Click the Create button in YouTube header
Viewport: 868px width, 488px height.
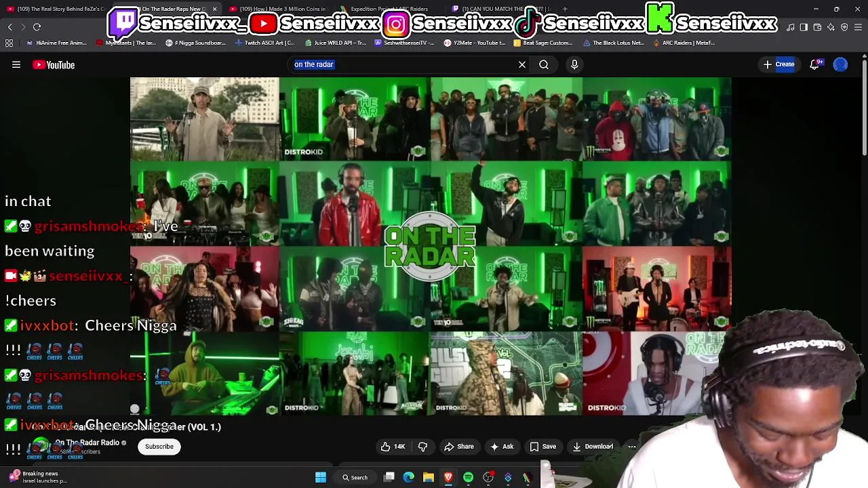click(x=778, y=64)
